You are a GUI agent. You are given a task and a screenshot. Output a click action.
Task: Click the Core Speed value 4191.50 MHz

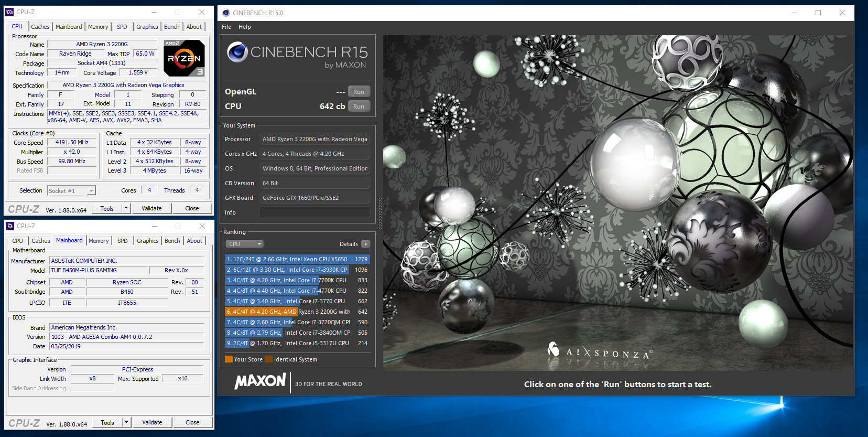[x=72, y=142]
